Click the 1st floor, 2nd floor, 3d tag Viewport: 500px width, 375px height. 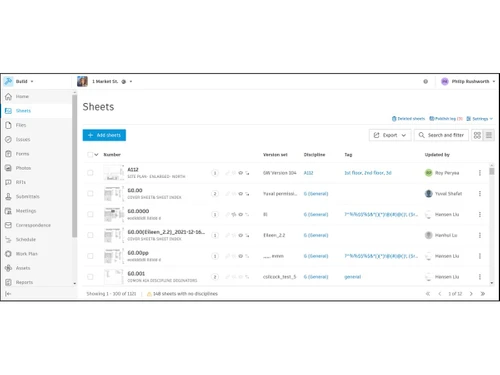(x=368, y=173)
